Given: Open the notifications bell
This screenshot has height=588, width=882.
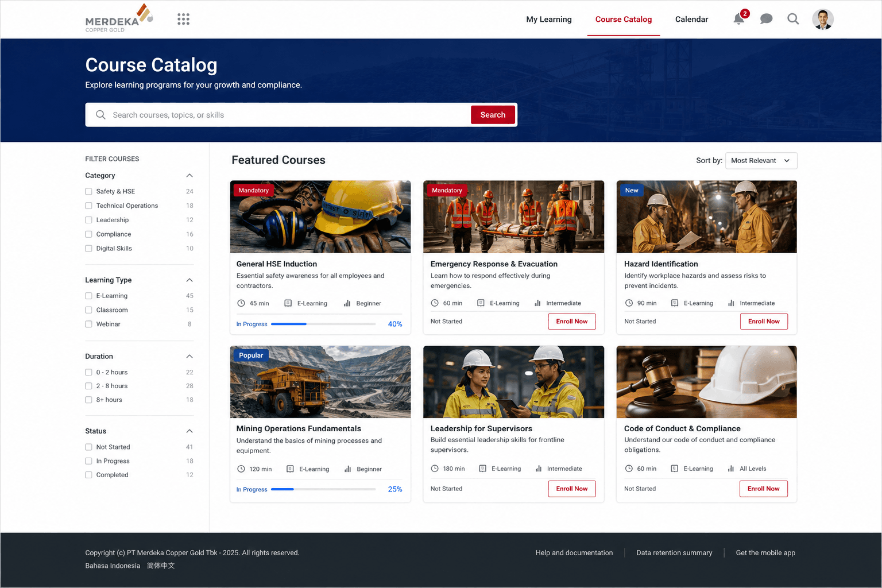Looking at the screenshot, I should pos(739,19).
